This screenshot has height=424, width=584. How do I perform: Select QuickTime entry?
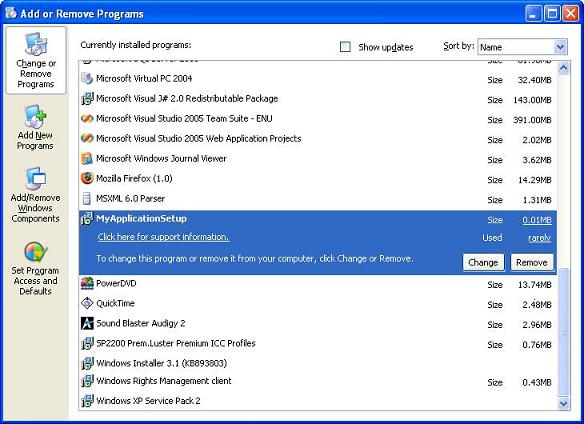pyautogui.click(x=318, y=304)
